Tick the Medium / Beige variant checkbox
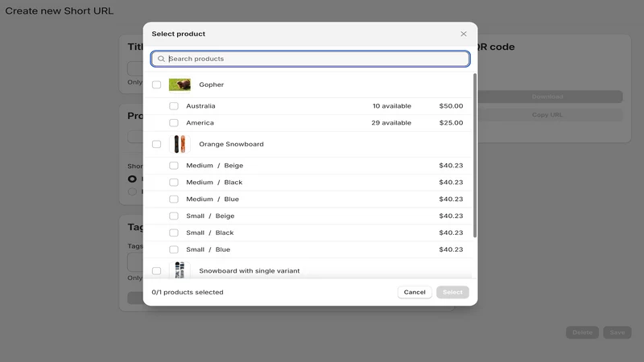Image resolution: width=644 pixels, height=362 pixels. pos(174,166)
